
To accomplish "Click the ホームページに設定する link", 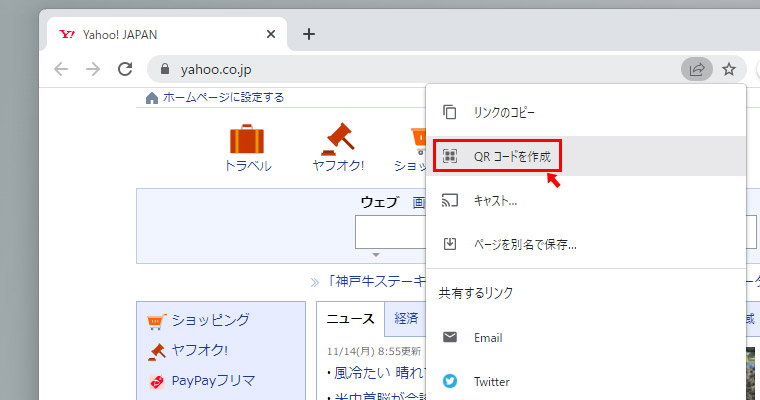I will 223,97.
